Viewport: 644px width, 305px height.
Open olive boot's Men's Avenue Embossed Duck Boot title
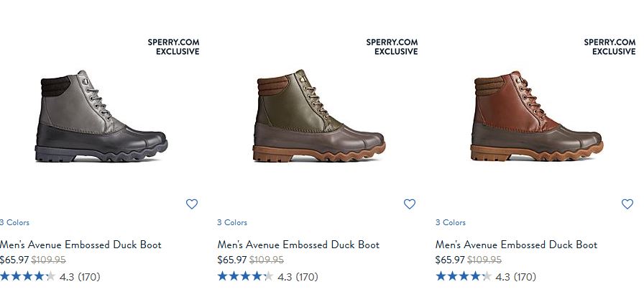[298, 245]
